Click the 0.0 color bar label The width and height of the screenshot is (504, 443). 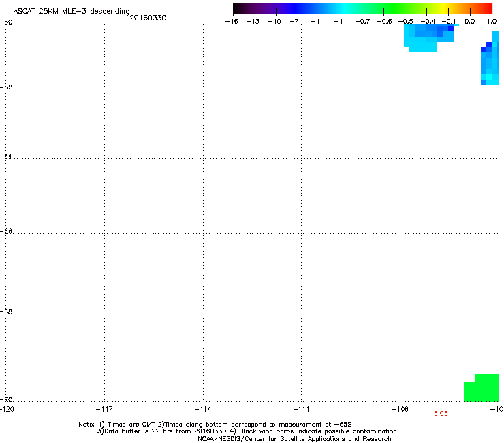470,22
